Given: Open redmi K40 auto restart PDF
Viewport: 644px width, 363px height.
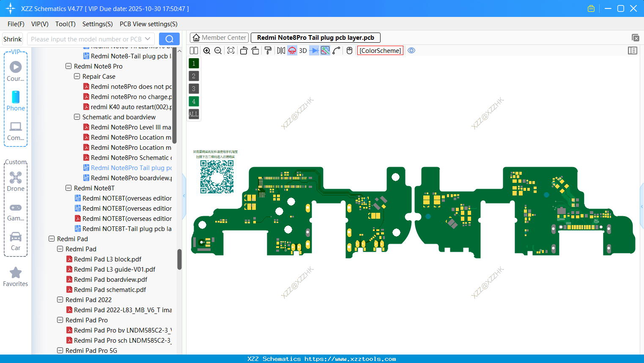Looking at the screenshot, I should pos(128,107).
